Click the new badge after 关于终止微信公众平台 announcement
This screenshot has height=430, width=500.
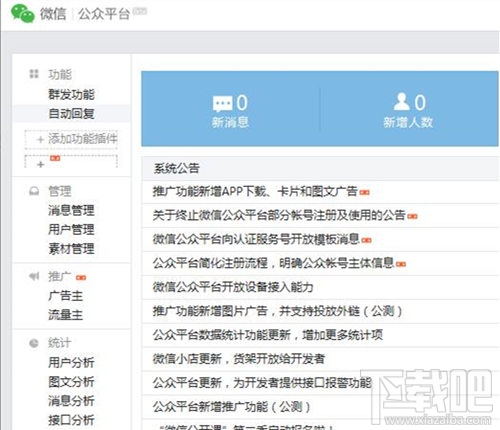click(412, 216)
